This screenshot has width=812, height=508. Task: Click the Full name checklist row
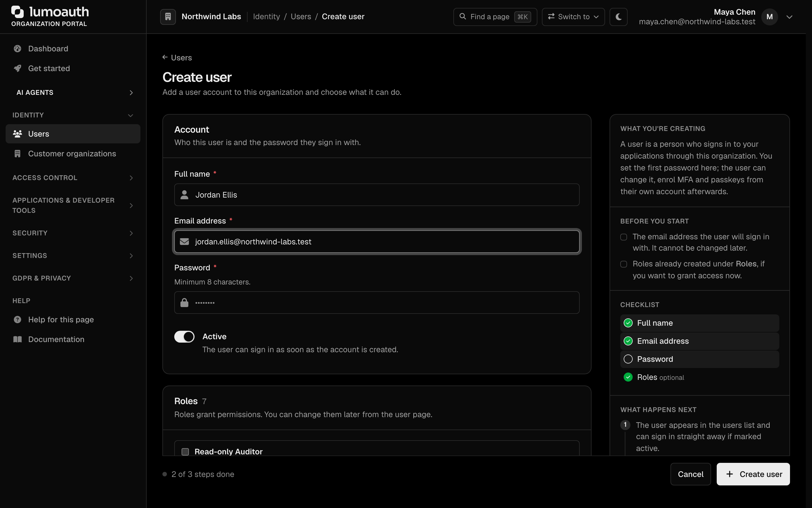699,323
